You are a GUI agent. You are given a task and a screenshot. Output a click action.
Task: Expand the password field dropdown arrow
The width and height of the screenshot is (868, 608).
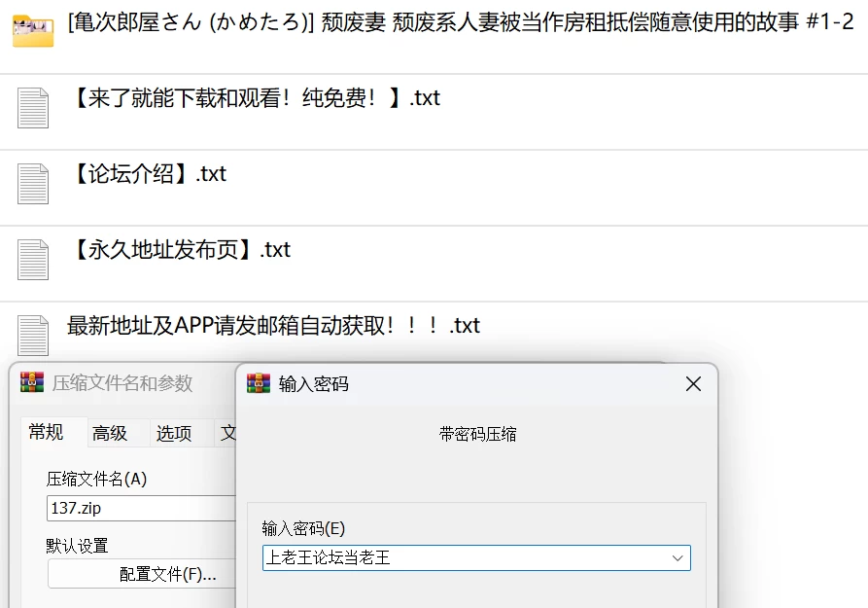[x=677, y=558]
